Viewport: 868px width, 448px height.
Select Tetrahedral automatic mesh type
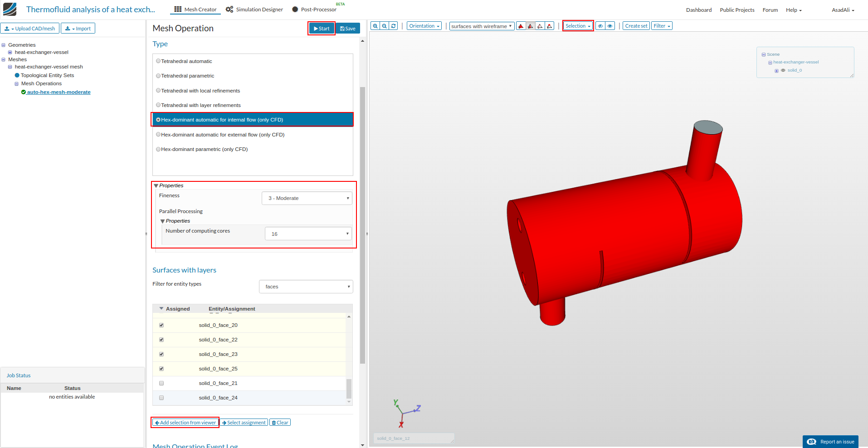(x=158, y=61)
